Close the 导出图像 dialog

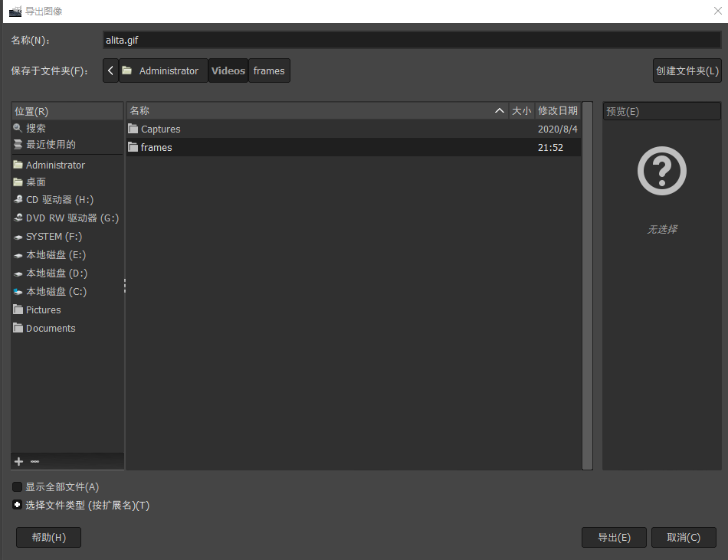pyautogui.click(x=718, y=11)
